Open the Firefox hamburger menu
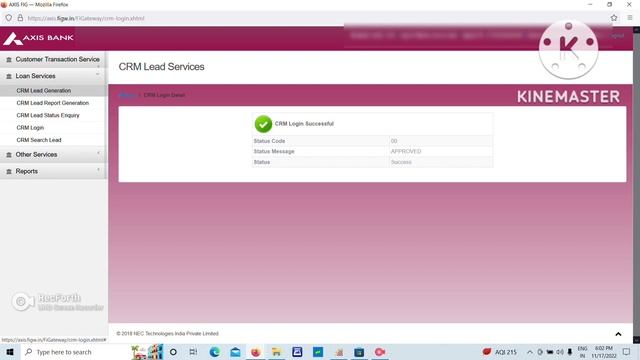This screenshot has height=360, width=640. pyautogui.click(x=630, y=18)
